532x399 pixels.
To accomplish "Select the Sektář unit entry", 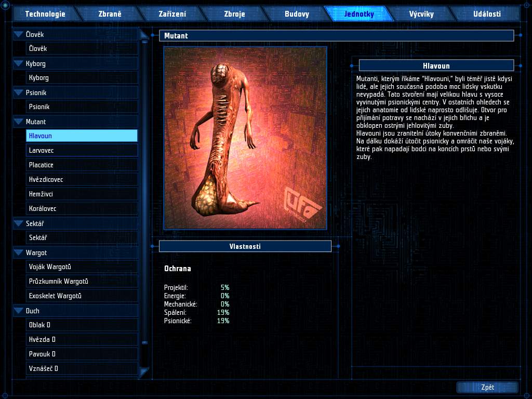I will (x=82, y=237).
